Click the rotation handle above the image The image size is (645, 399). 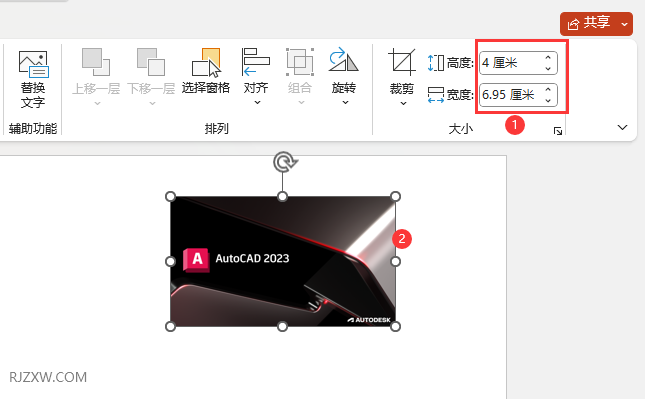pyautogui.click(x=285, y=162)
